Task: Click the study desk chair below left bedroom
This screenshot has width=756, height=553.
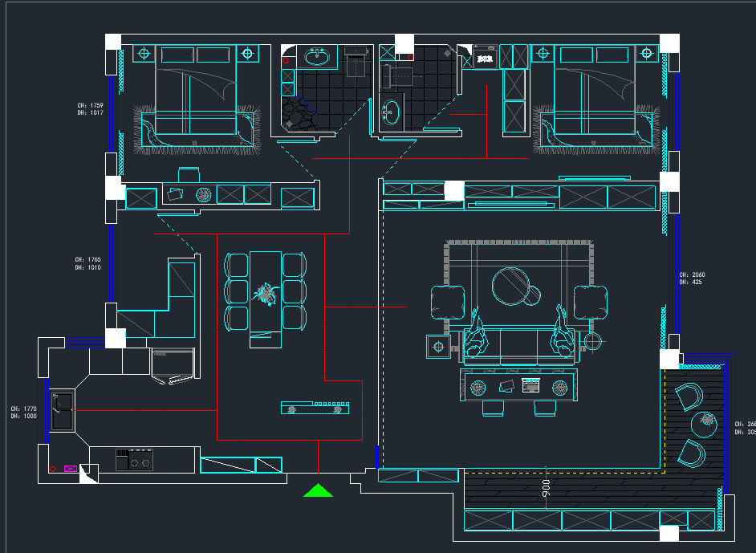Action: point(189,176)
